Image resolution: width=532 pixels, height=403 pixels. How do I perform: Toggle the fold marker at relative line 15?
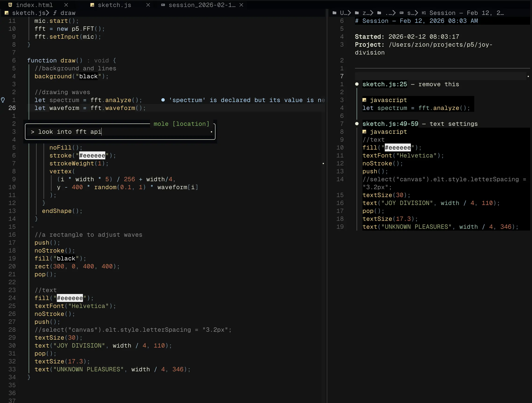pos(32,227)
